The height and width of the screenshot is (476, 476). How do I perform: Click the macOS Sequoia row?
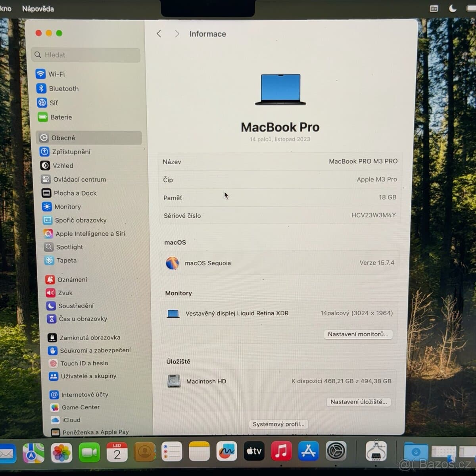280,263
